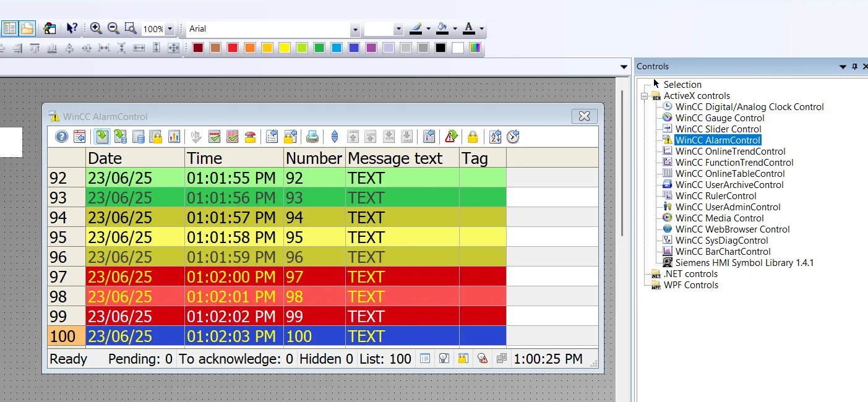Pick the dark red color swatch
Screen dimensions: 868x402
coord(198,48)
